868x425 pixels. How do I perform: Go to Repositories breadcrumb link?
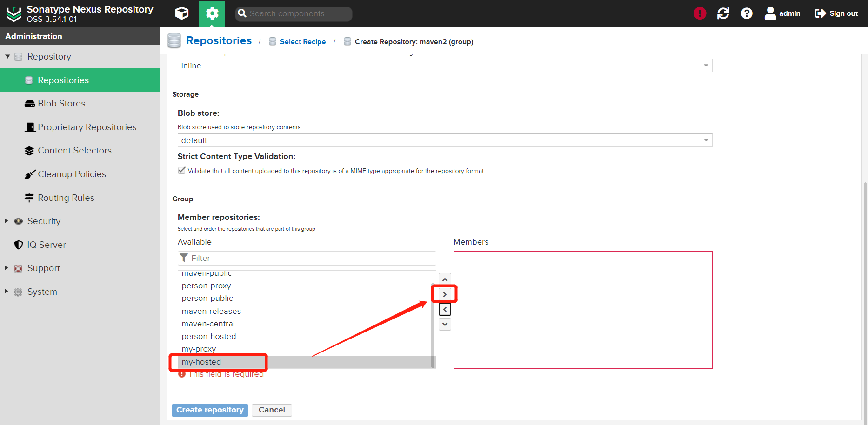coord(219,41)
